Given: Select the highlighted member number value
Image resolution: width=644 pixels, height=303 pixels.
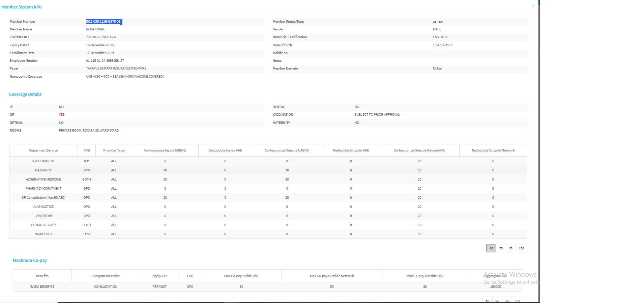Looking at the screenshot, I should [103, 22].
